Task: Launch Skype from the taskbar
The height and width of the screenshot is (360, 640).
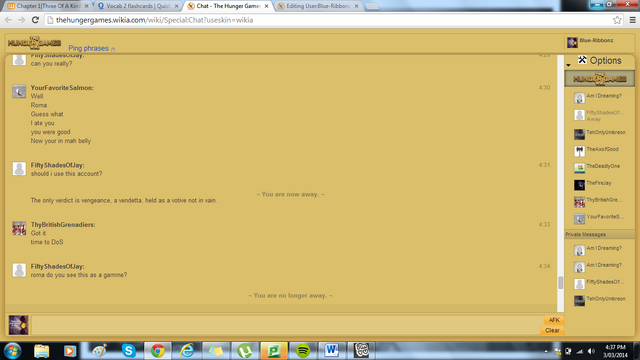Action: 129,351
